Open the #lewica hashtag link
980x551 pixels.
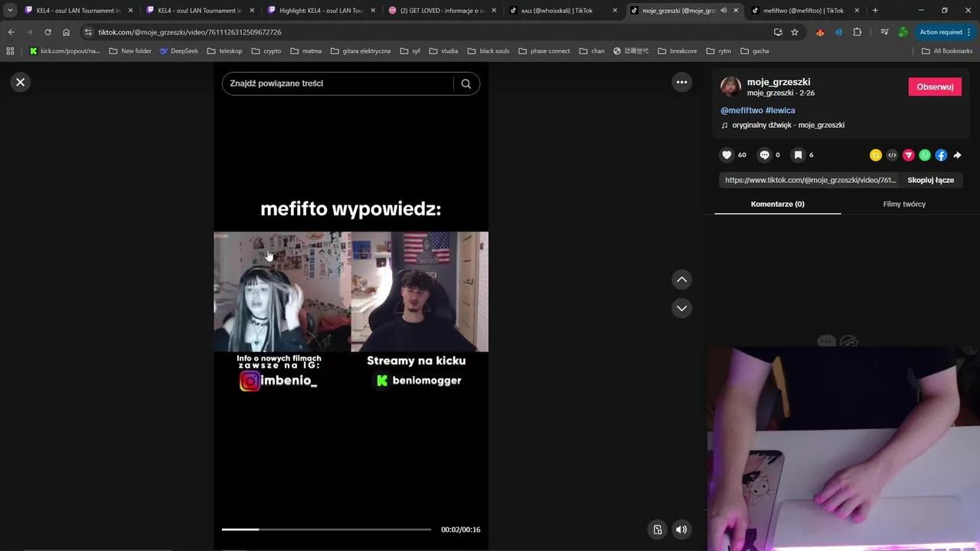[780, 110]
